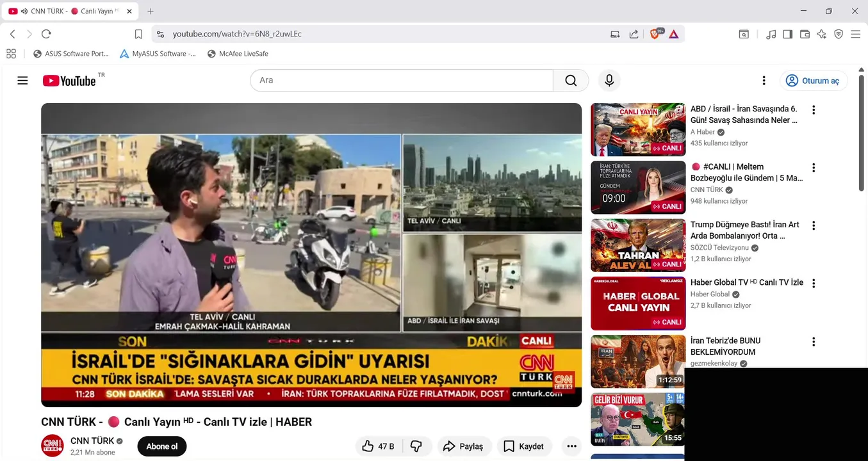
Task: Open the Brave Wallet icon
Action: tap(805, 34)
